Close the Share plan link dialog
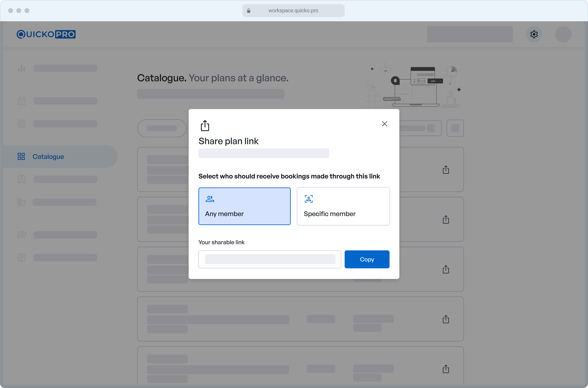 (384, 124)
